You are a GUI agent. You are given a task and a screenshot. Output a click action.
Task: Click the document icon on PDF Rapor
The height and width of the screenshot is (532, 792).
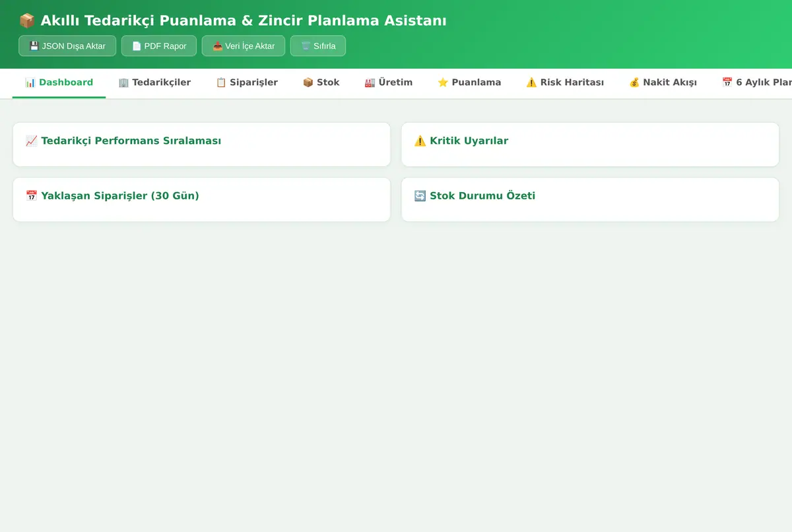pyautogui.click(x=137, y=46)
